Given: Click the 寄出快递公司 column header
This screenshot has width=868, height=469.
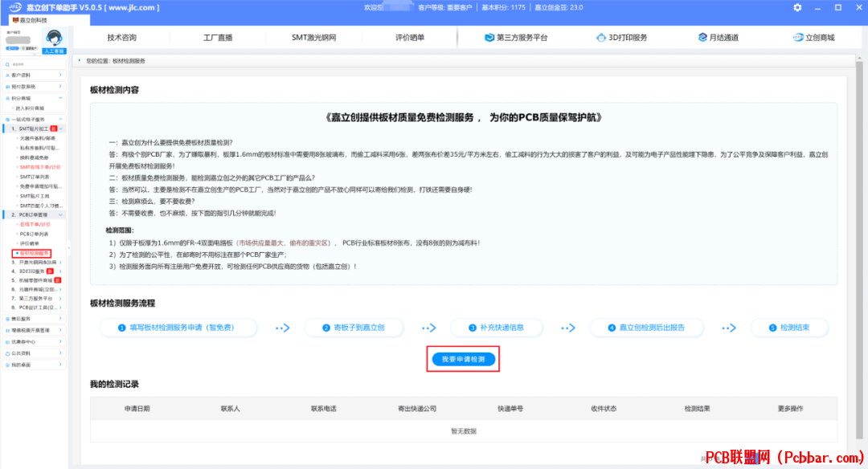Looking at the screenshot, I should click(417, 409).
